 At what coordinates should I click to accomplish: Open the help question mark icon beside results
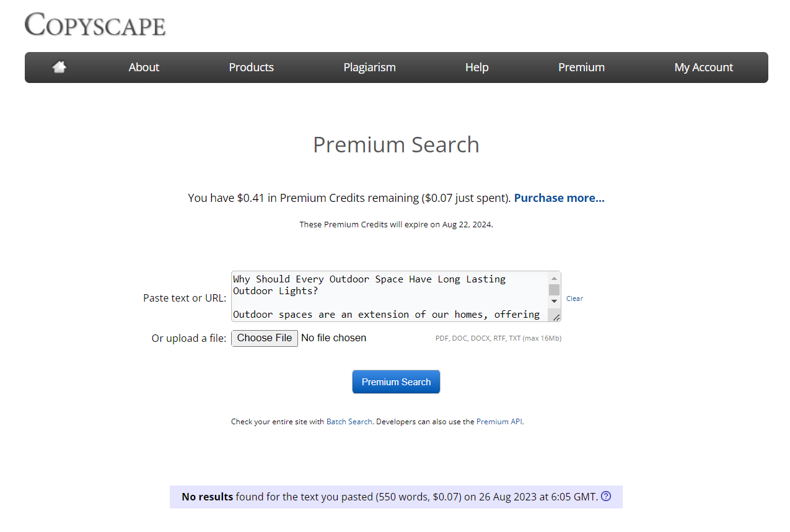[x=606, y=496]
